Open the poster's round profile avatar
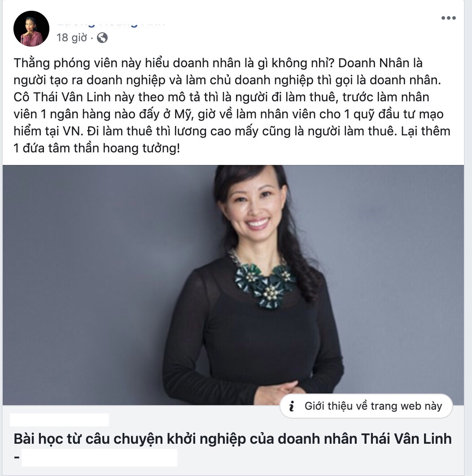The height and width of the screenshot is (476, 472). 31,29
